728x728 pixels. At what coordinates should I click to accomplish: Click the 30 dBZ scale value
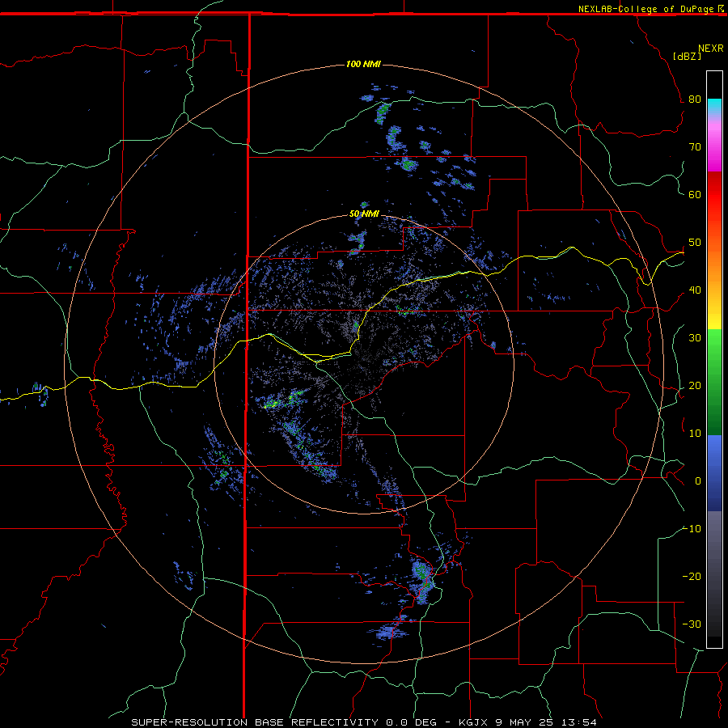(x=695, y=338)
